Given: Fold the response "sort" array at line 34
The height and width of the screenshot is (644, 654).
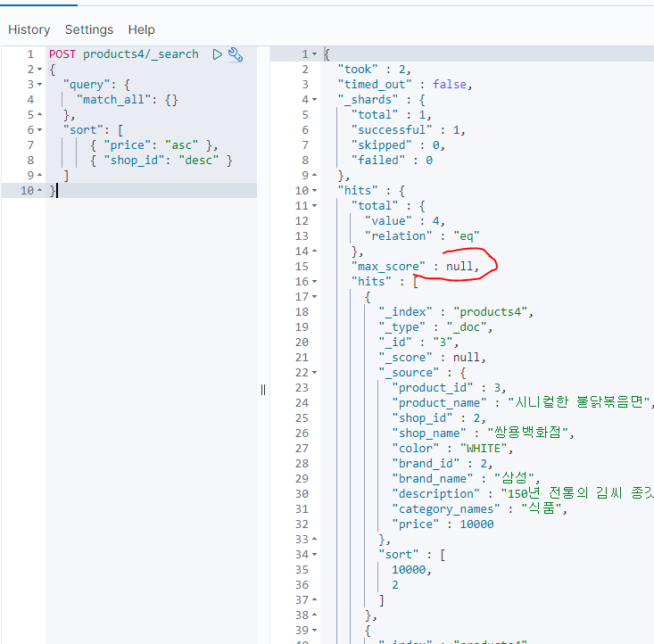Looking at the screenshot, I should tap(314, 555).
